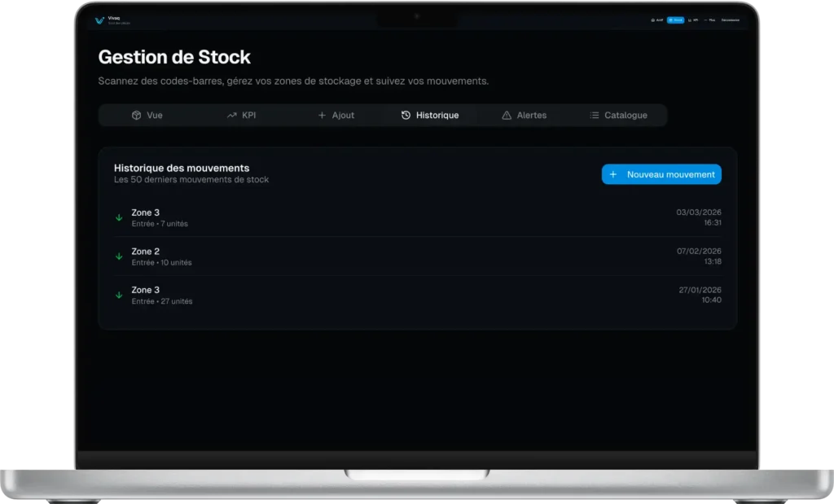Click the clock icon beside Historique
The height and width of the screenshot is (504, 834).
[406, 116]
